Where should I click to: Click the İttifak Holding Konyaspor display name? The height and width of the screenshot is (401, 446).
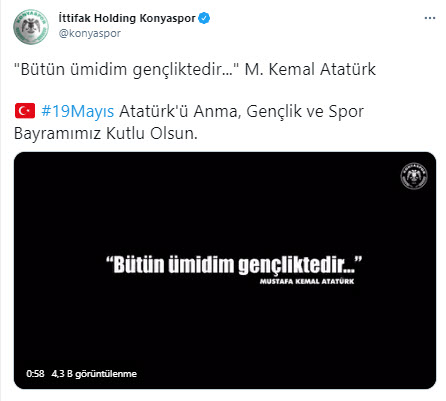click(127, 18)
